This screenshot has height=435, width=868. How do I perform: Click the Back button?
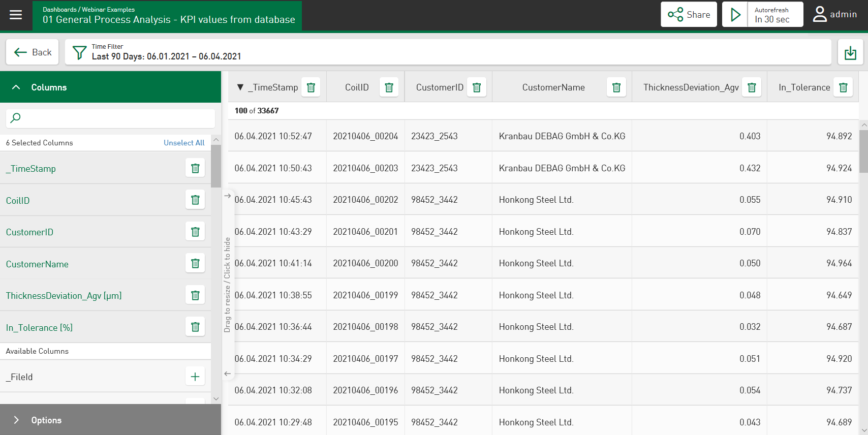(33, 52)
